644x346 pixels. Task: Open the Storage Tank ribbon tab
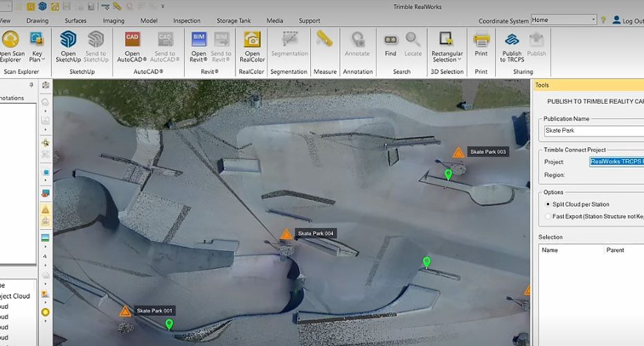(233, 21)
